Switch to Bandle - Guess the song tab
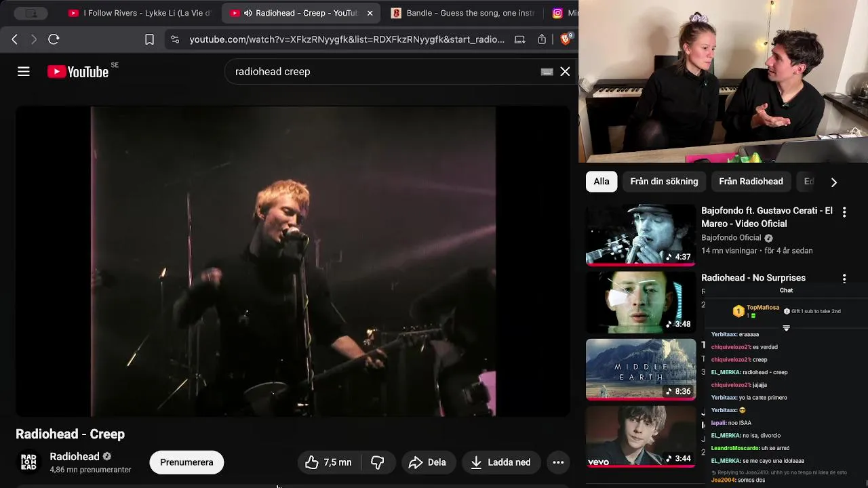Image resolution: width=868 pixels, height=488 pixels. 464,13
